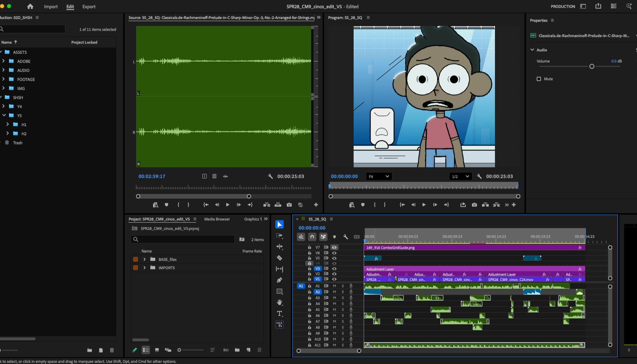Viewport: 637px width, 364px height.
Task: Click the Home icon in header
Action: click(x=30, y=6)
